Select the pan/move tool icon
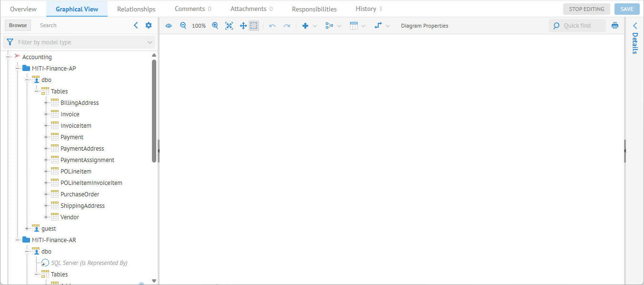 (243, 26)
